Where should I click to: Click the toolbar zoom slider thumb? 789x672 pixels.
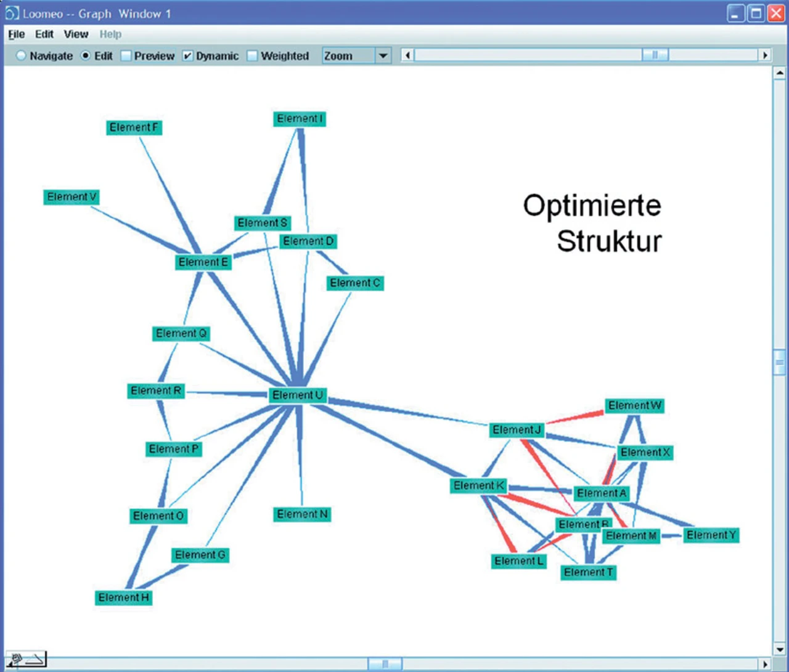[655, 55]
